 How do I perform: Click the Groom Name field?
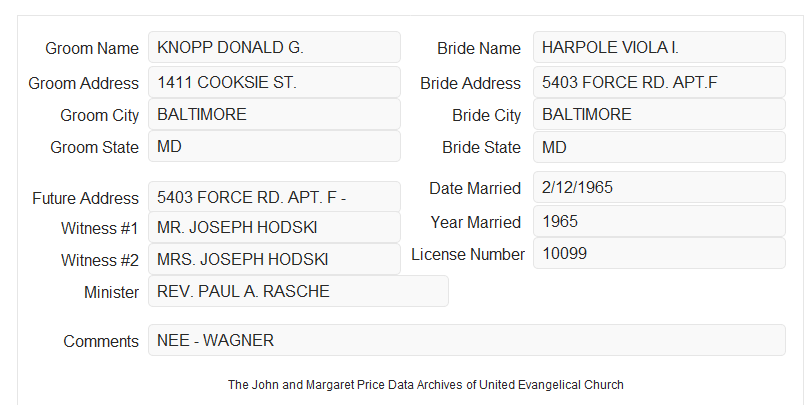[x=274, y=47]
